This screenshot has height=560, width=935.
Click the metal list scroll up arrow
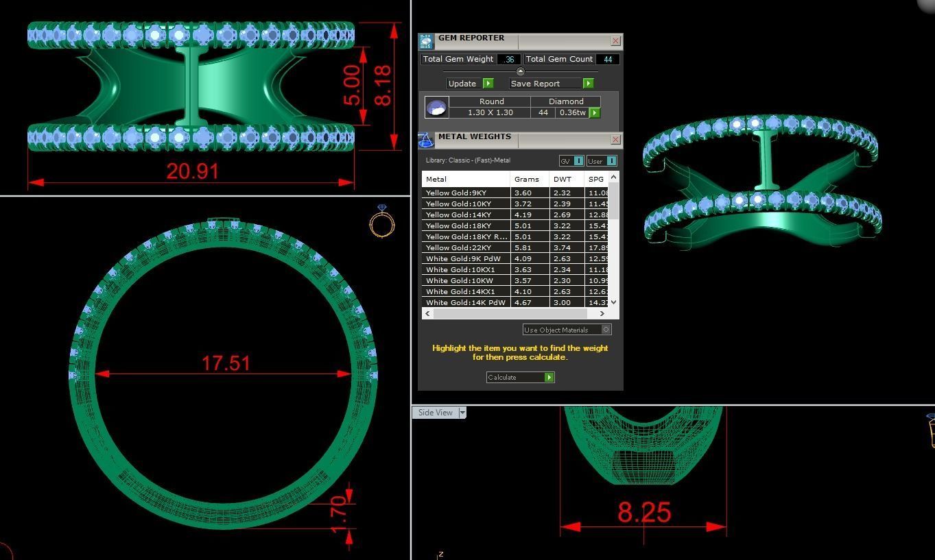point(613,177)
